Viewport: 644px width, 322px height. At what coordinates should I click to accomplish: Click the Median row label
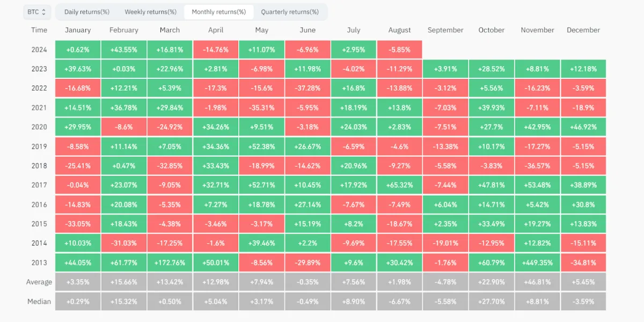pos(39,302)
